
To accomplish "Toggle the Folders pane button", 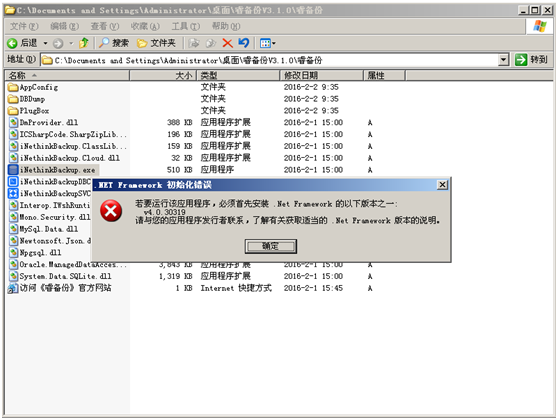I will click(156, 43).
